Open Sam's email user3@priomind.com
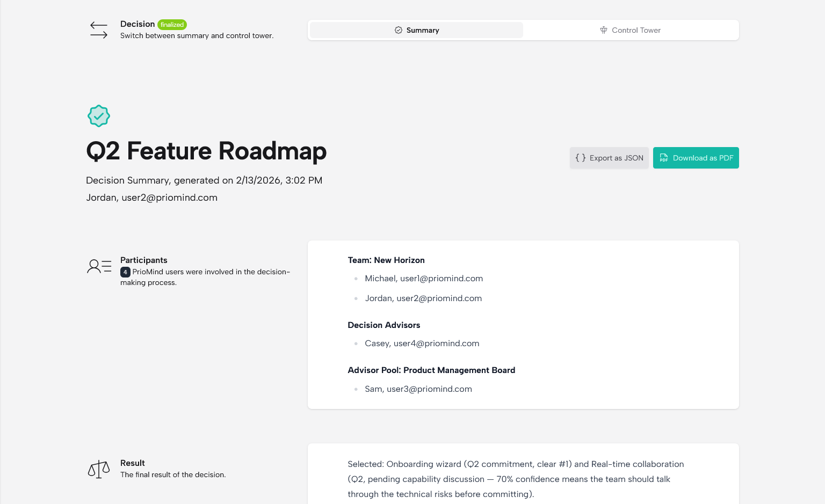The image size is (825, 504). 418,389
